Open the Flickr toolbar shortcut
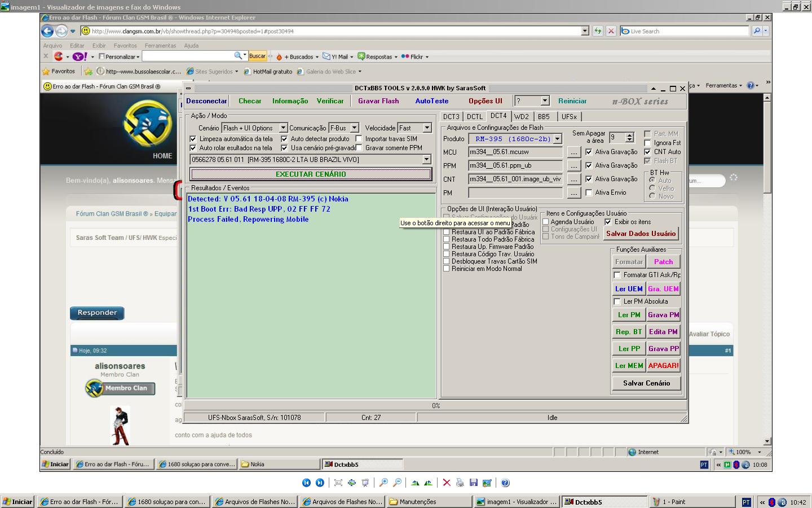812x508 pixels. [x=414, y=56]
